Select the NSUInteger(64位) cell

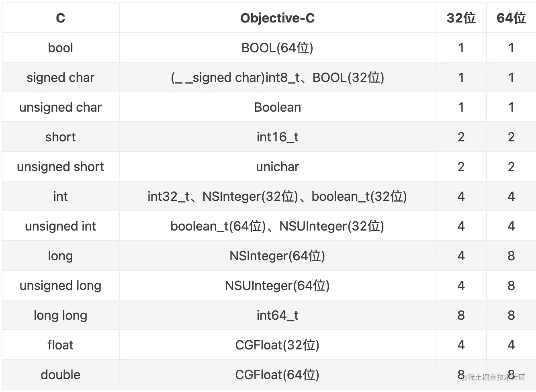pos(277,286)
